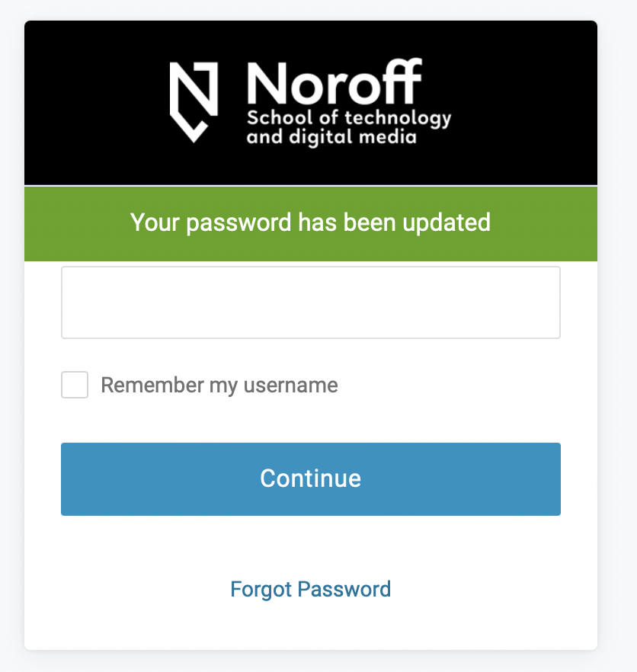
Task: Click the Noroff shield logo emblem
Action: coord(194,102)
